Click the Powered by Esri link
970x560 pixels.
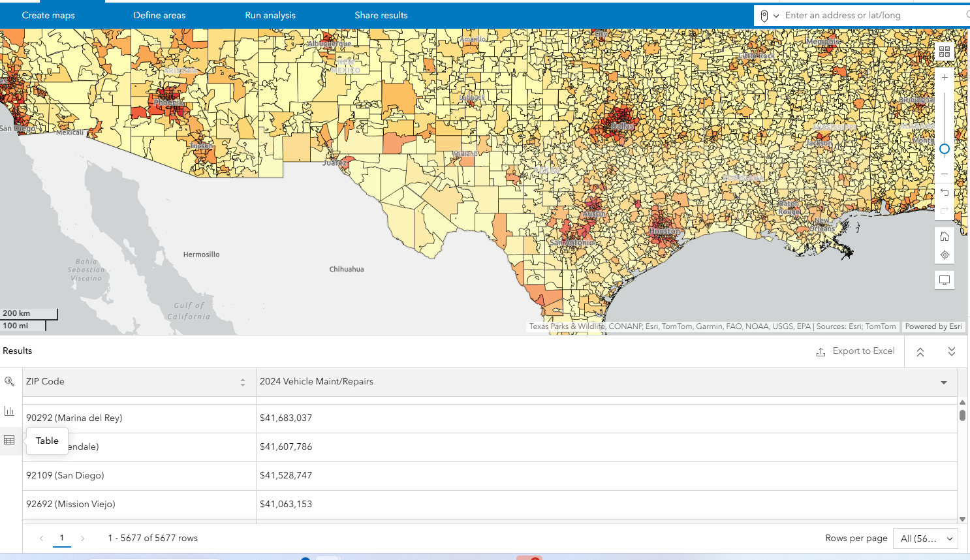933,326
